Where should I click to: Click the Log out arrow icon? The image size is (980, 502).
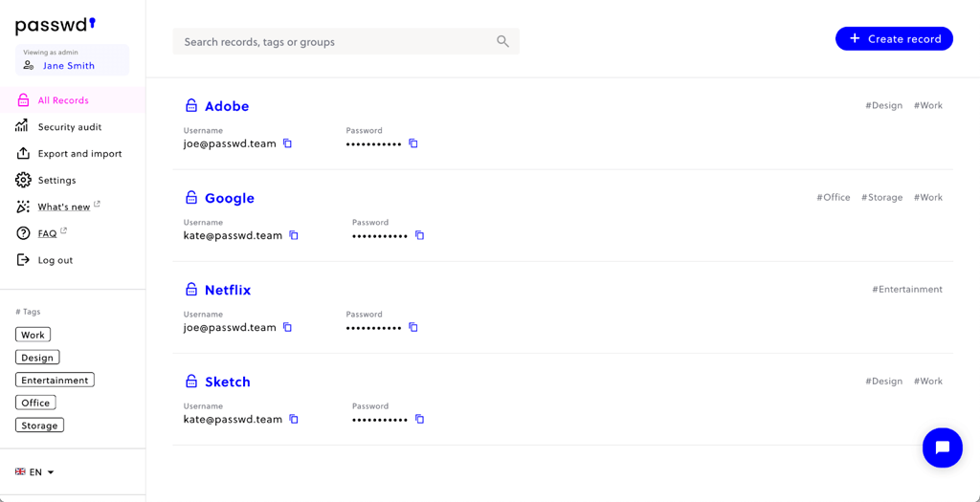click(23, 260)
